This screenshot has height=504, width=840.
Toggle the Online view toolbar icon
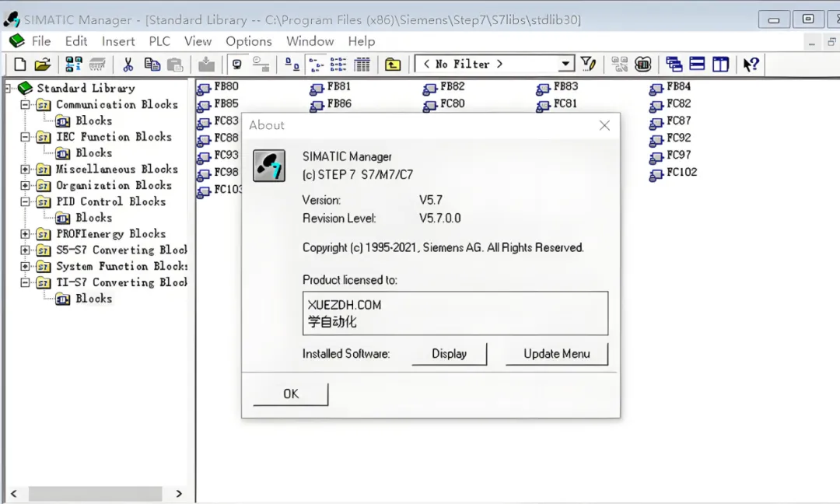(x=236, y=65)
